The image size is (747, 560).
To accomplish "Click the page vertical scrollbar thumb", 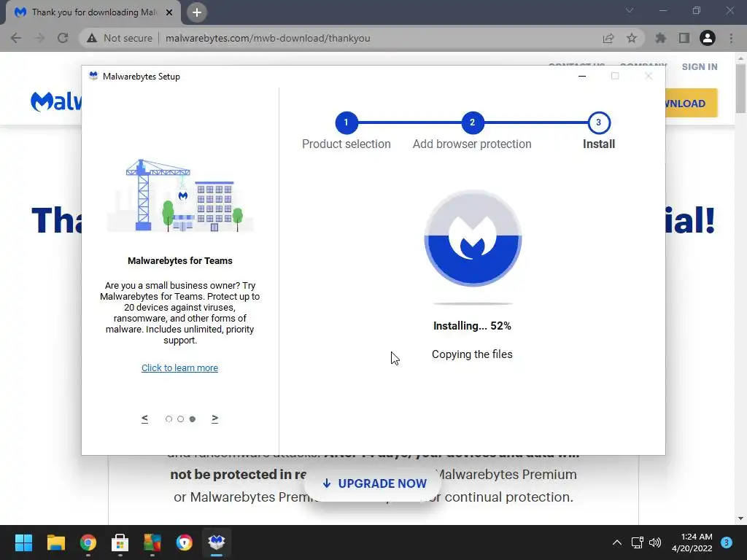I will click(740, 88).
